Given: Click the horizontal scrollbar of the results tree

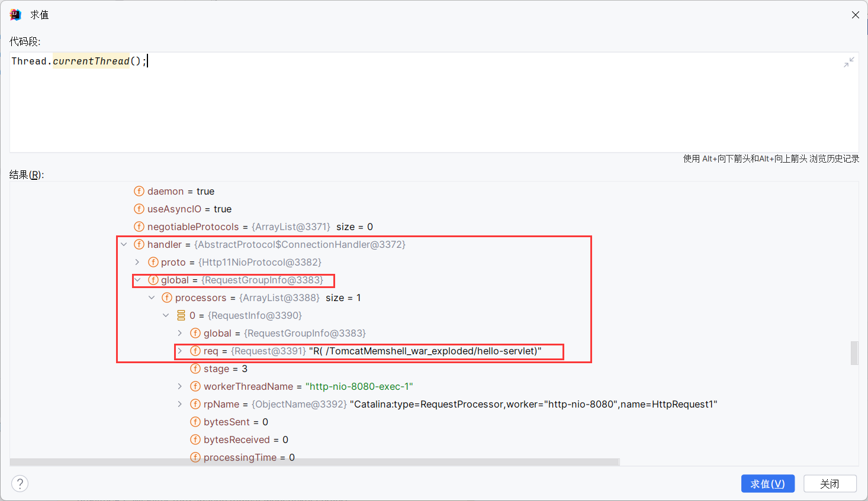Looking at the screenshot, I should click(x=314, y=462).
